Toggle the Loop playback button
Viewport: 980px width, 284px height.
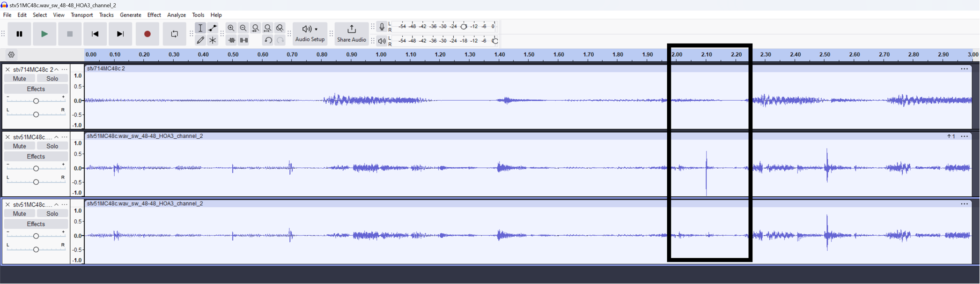click(174, 34)
